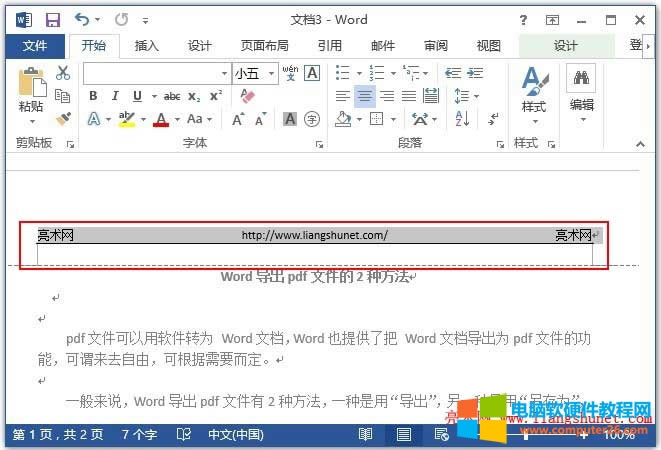Open the header tools 设计 tab
Image resolution: width=661 pixels, height=450 pixels.
click(565, 46)
